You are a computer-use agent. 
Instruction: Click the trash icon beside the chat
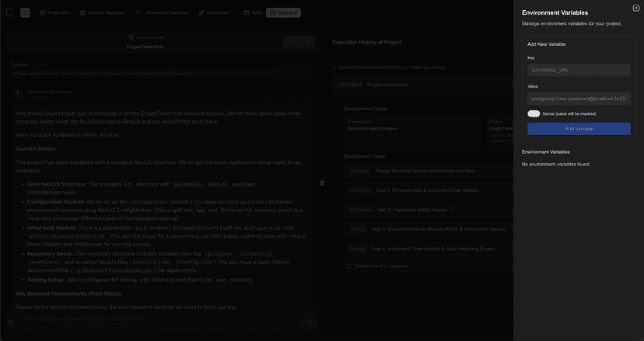tap(322, 183)
